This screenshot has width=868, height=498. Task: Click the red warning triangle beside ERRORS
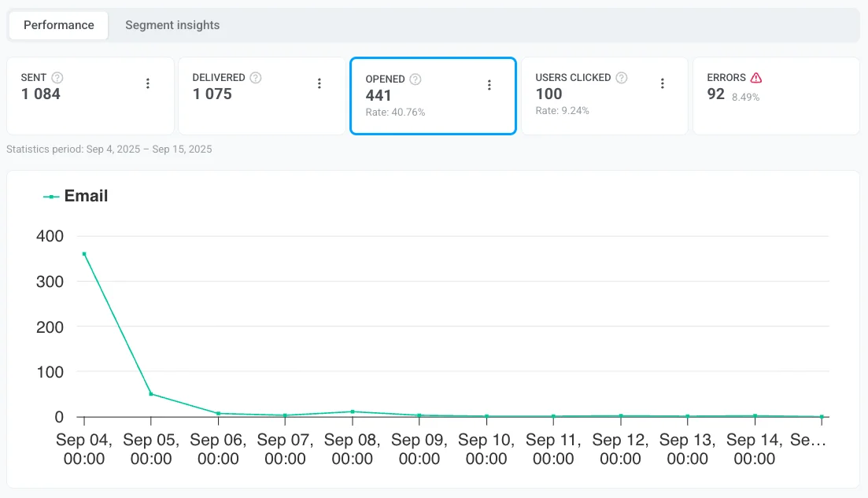755,77
